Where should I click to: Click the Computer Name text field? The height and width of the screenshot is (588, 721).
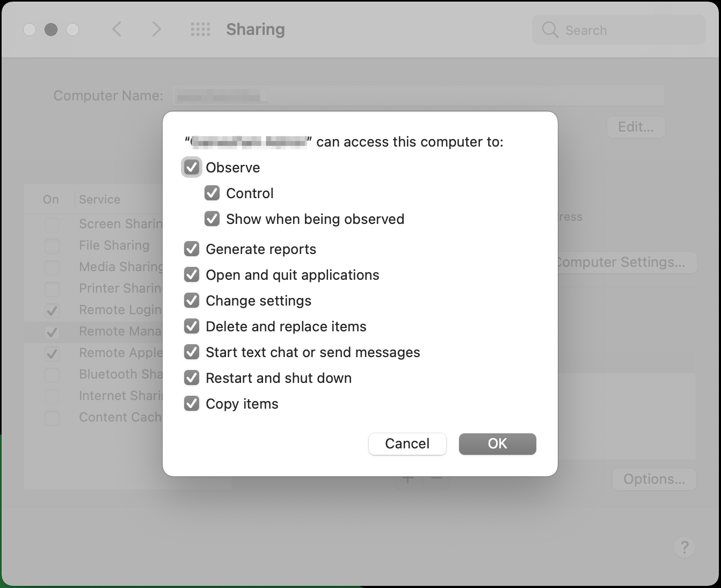(418, 96)
